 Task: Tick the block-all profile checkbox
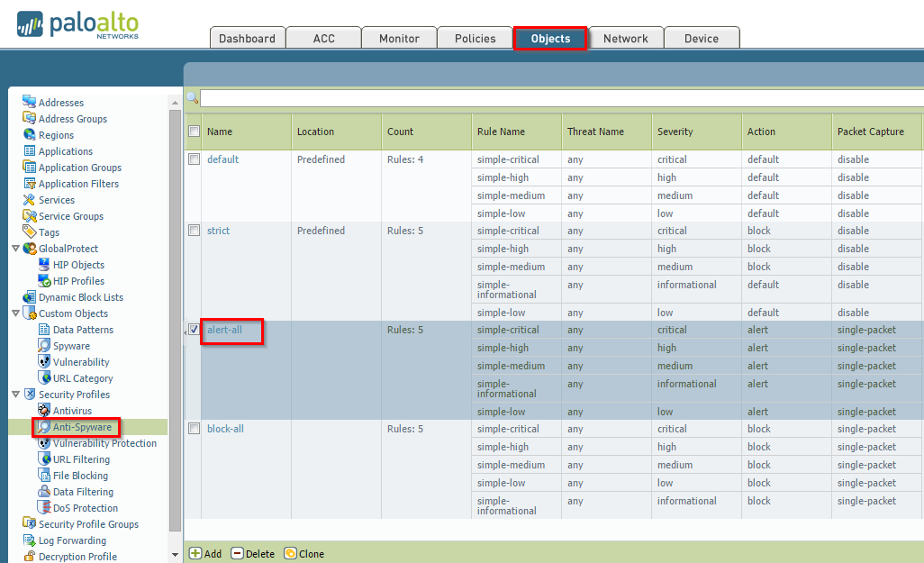click(194, 429)
